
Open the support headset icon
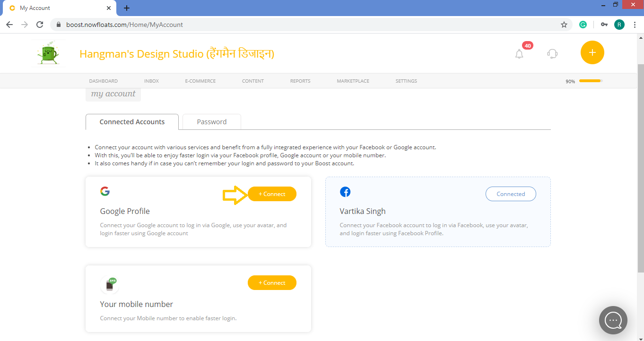tap(552, 53)
